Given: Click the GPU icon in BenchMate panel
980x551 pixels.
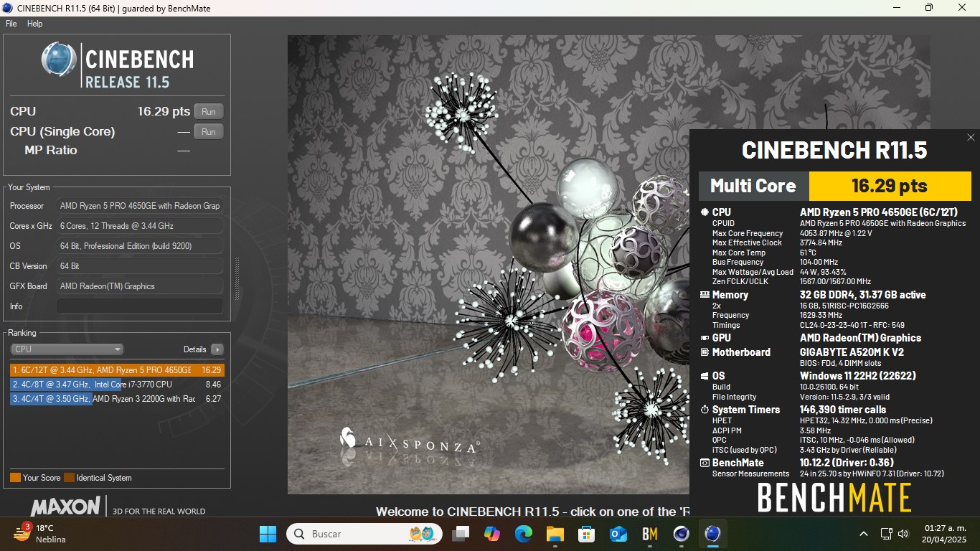Looking at the screenshot, I should (x=705, y=338).
